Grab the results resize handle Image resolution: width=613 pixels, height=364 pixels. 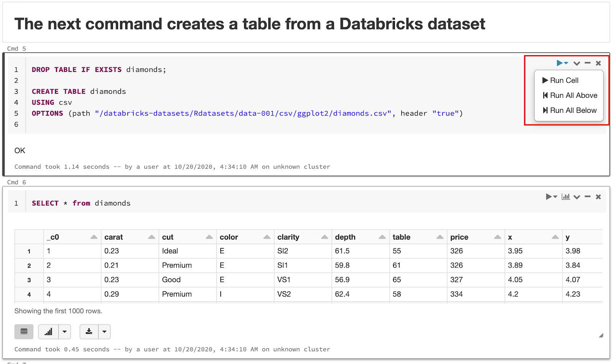point(601,336)
